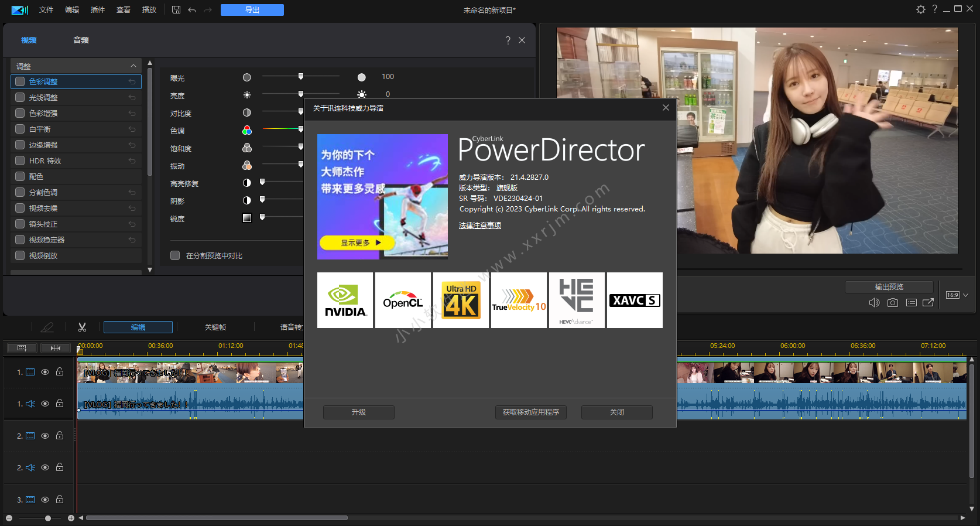Click the eraser tool icon above timeline

click(x=47, y=327)
